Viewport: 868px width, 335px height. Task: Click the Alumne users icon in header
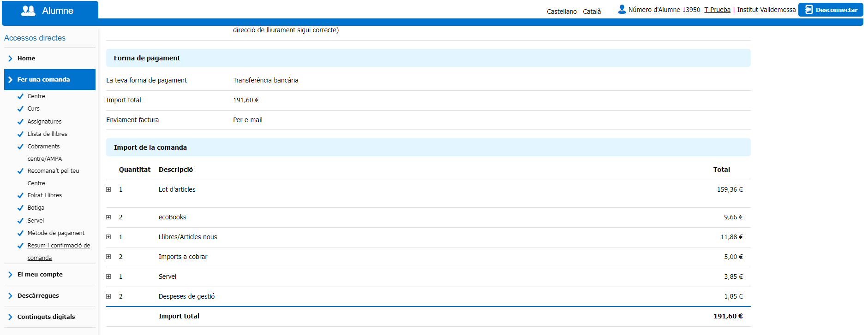tap(28, 11)
